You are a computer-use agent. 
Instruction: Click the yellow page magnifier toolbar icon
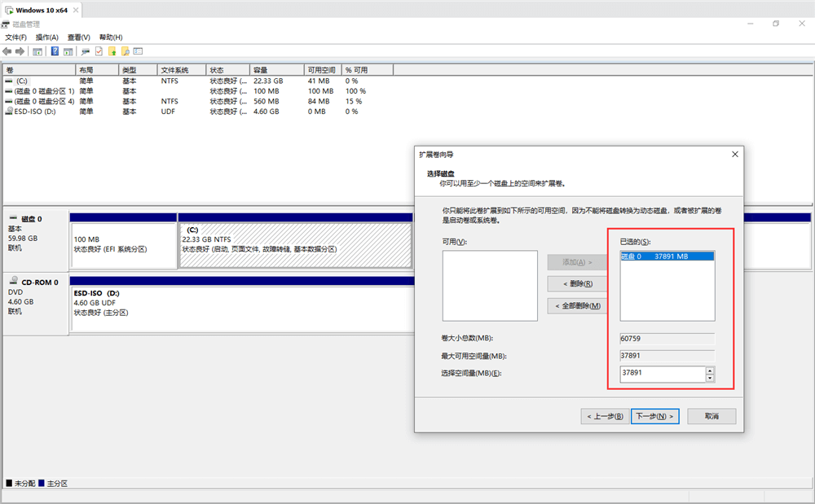click(x=126, y=51)
